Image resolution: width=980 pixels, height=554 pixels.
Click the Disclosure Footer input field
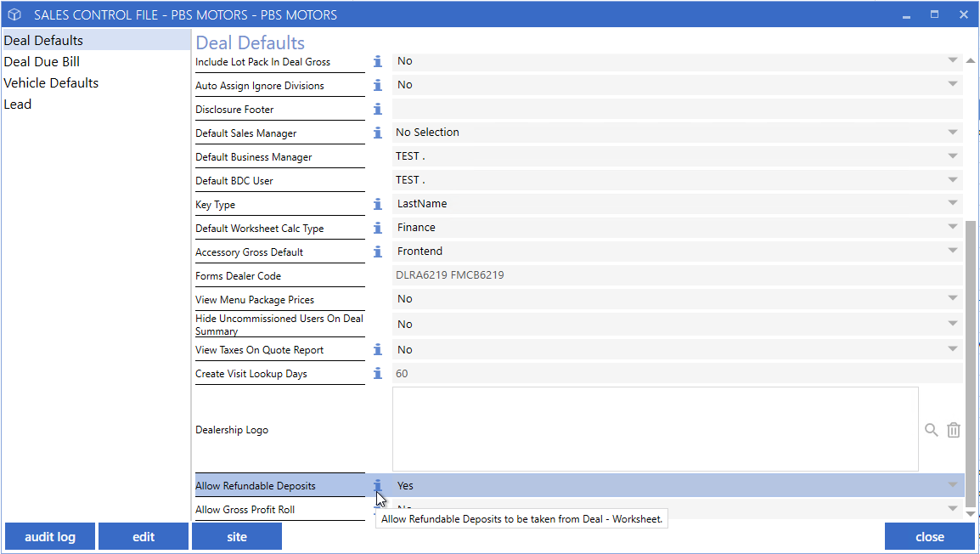pos(678,109)
